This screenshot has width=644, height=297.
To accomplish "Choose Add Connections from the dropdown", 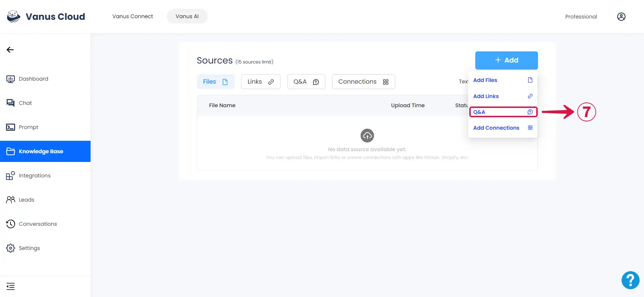I will 503,128.
